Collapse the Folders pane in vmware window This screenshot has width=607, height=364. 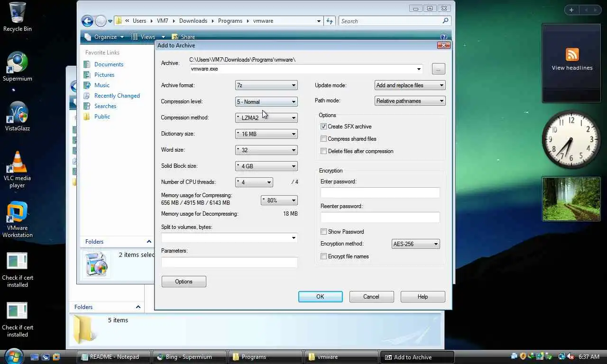pyautogui.click(x=149, y=242)
